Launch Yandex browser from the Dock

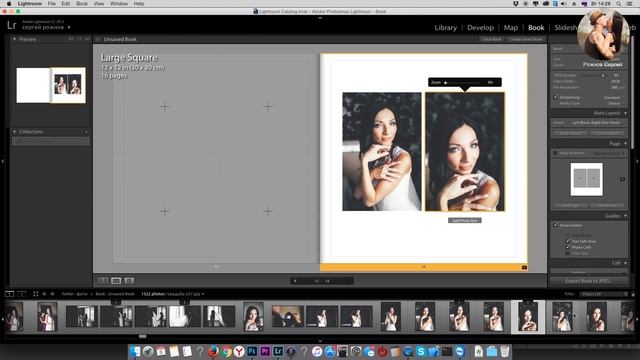click(x=239, y=351)
